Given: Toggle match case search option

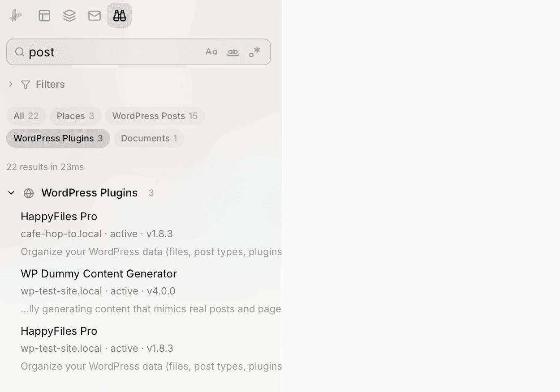Looking at the screenshot, I should (x=211, y=51).
